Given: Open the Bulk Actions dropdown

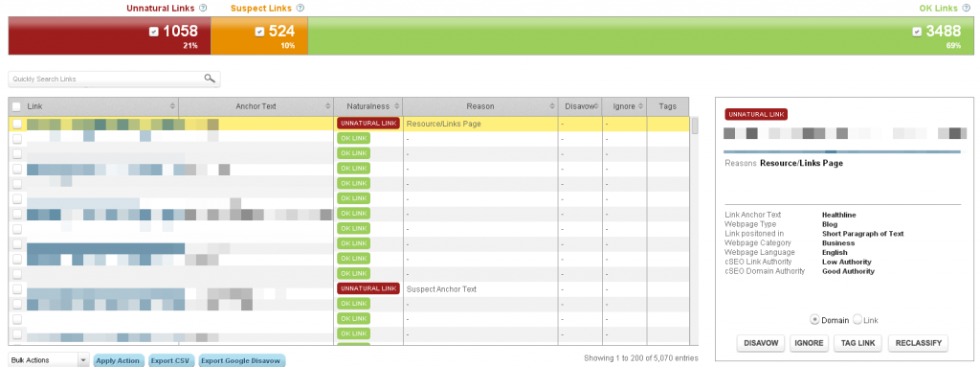Looking at the screenshot, I should 49,360.
